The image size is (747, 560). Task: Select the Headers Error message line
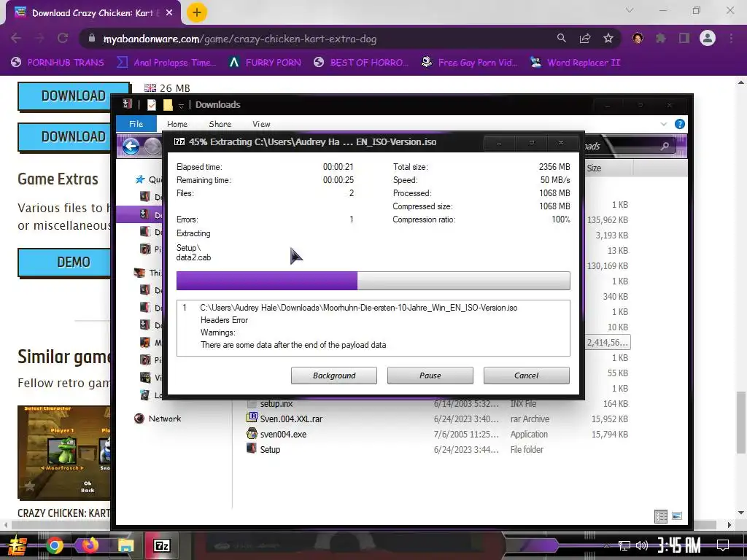pyautogui.click(x=224, y=320)
